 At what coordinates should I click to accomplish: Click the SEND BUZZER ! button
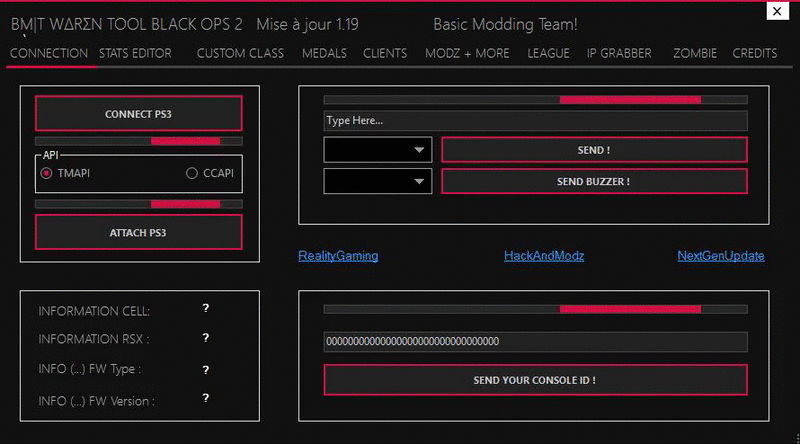pos(594,181)
